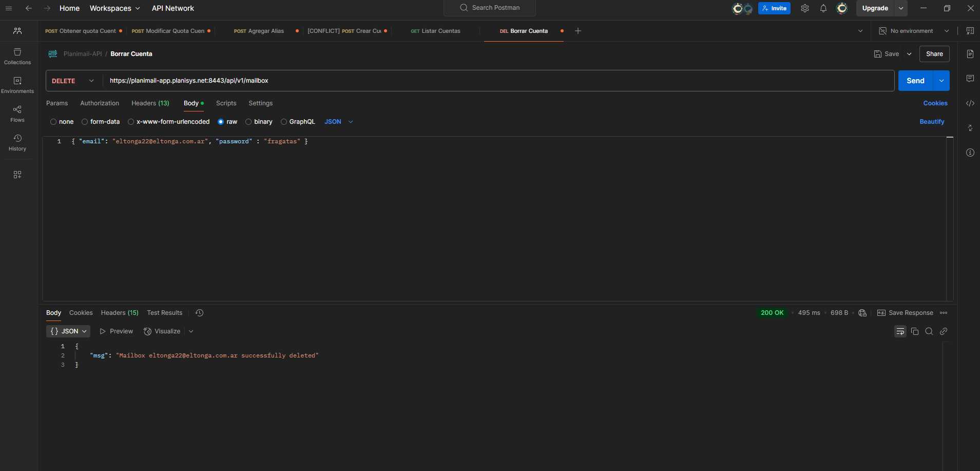
Task: Expand the Visualize options chevron
Action: click(x=191, y=331)
